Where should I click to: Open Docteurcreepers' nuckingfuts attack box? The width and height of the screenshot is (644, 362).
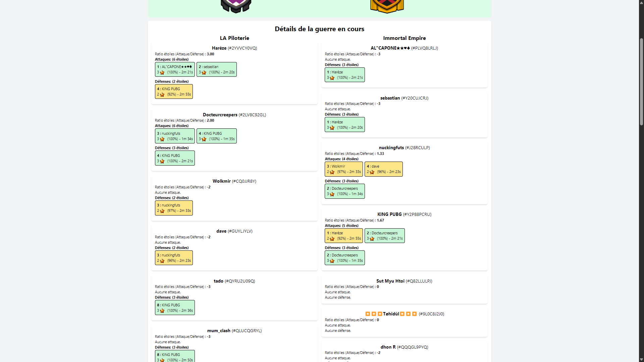(175, 136)
